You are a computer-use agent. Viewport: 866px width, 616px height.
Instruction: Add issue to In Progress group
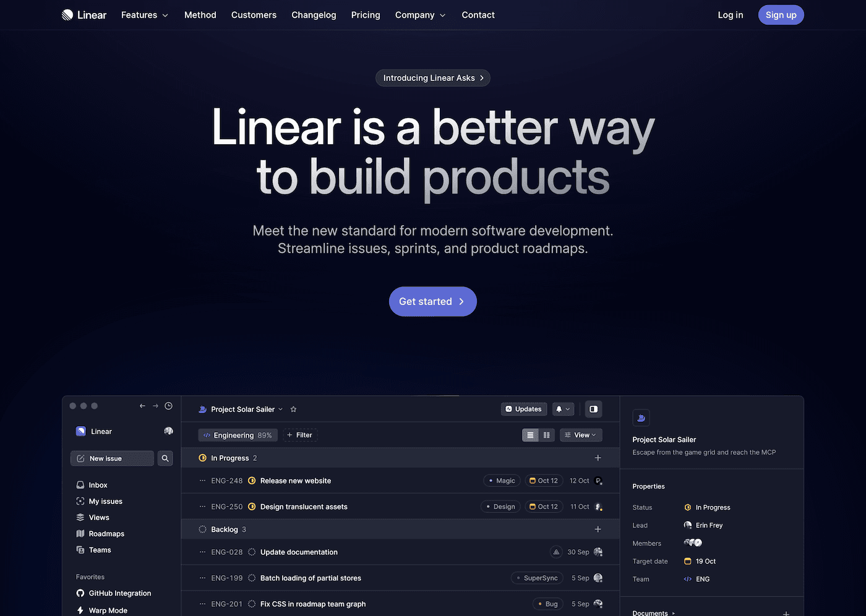click(598, 458)
